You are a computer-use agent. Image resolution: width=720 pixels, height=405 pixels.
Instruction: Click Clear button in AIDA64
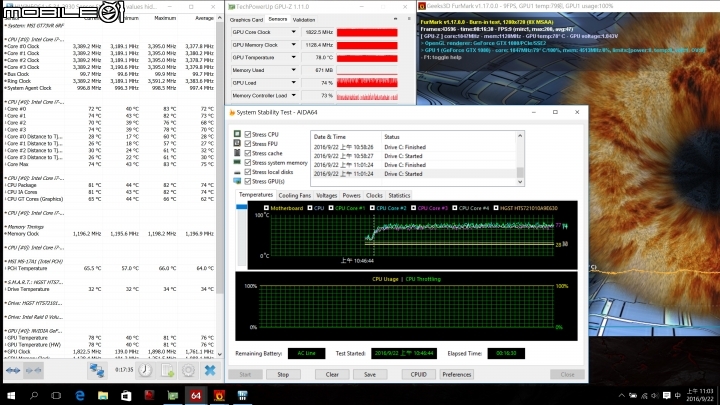[x=332, y=374]
